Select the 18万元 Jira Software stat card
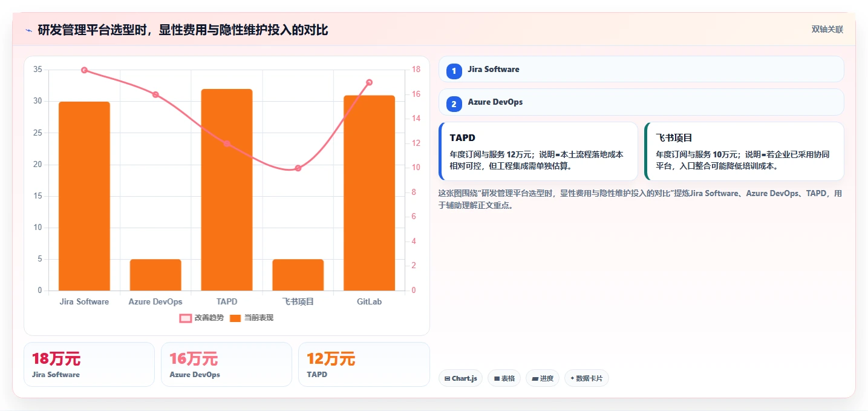The width and height of the screenshot is (868, 411). pos(89,364)
